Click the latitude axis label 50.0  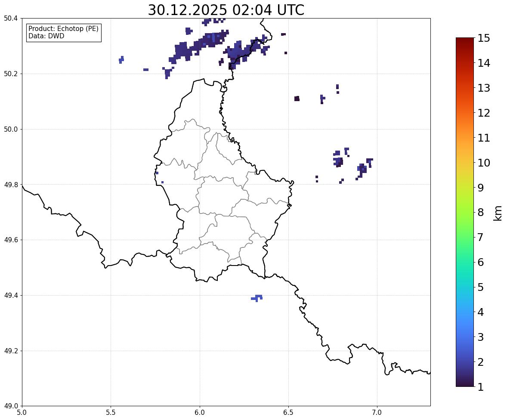(x=10, y=130)
